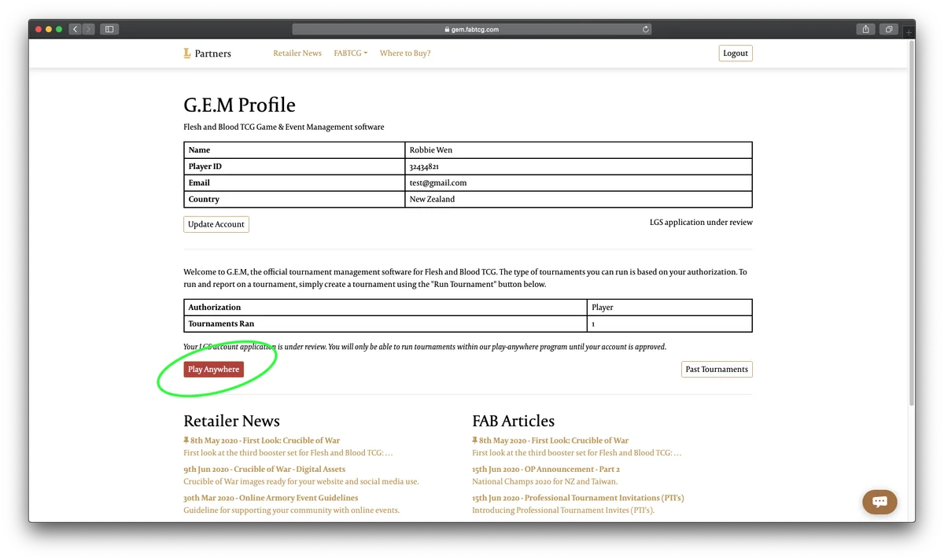Image resolution: width=944 pixels, height=560 pixels.
Task: Open Professional Tournament Invitations article
Action: pyautogui.click(x=578, y=498)
